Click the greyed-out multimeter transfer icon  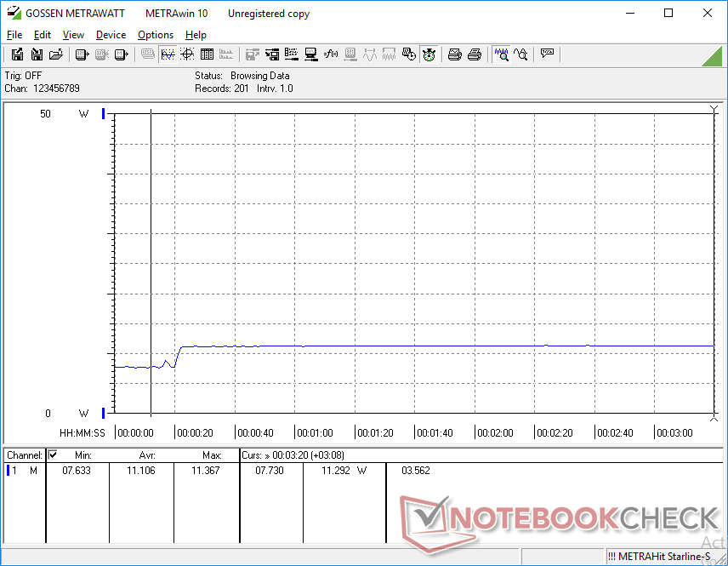coord(102,54)
